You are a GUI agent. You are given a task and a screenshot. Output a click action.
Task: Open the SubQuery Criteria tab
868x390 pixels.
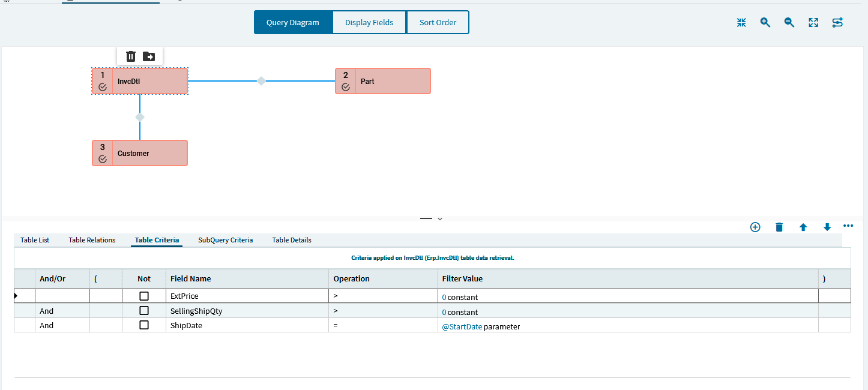point(226,240)
